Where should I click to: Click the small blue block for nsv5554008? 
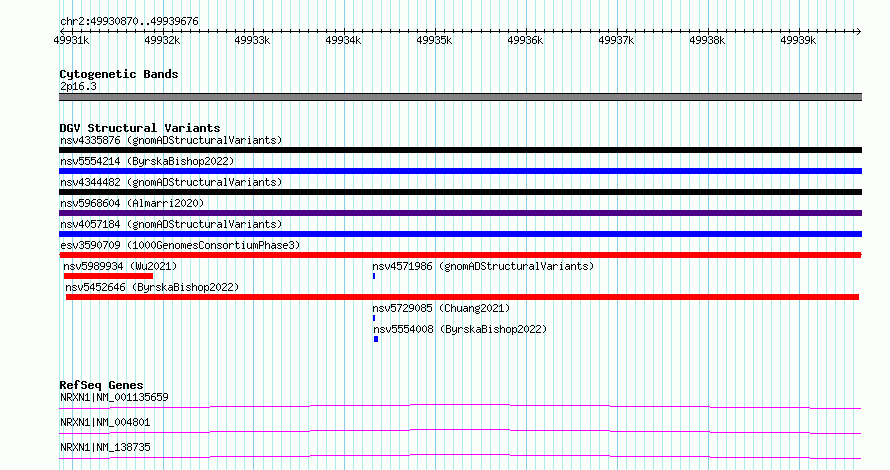(376, 339)
